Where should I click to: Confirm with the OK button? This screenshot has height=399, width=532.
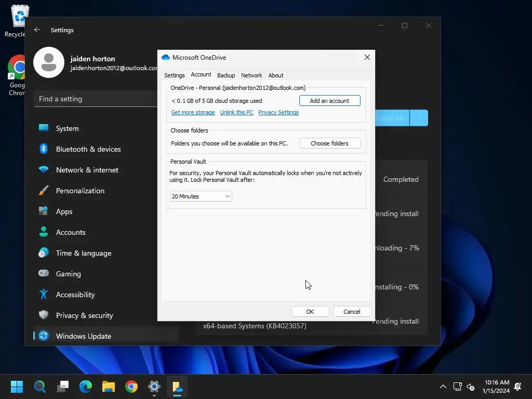pos(310,312)
